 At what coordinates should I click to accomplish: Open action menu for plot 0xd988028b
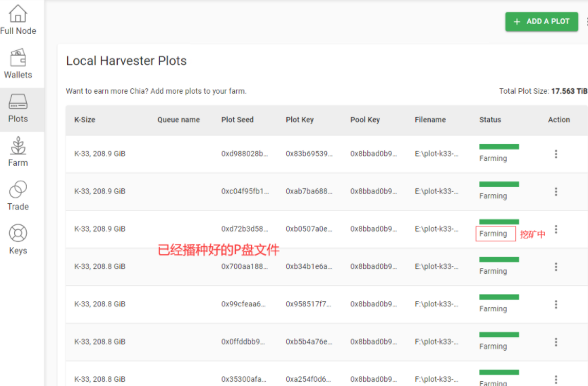(556, 154)
